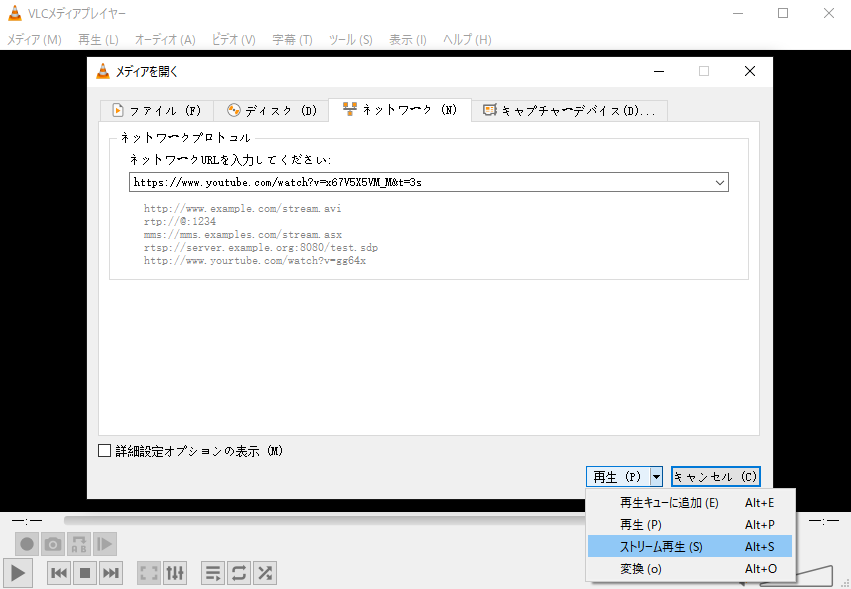Click the seek bar timeline slider

tap(320, 521)
